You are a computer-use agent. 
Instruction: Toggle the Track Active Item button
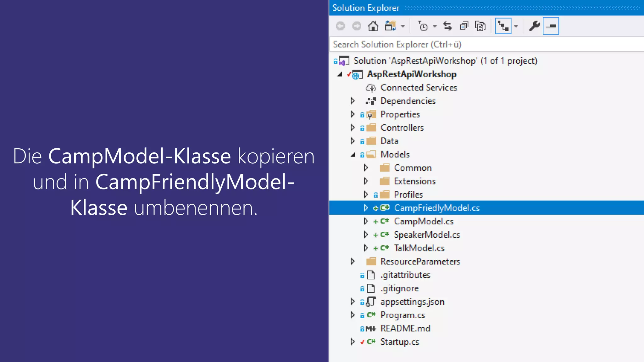(503, 26)
